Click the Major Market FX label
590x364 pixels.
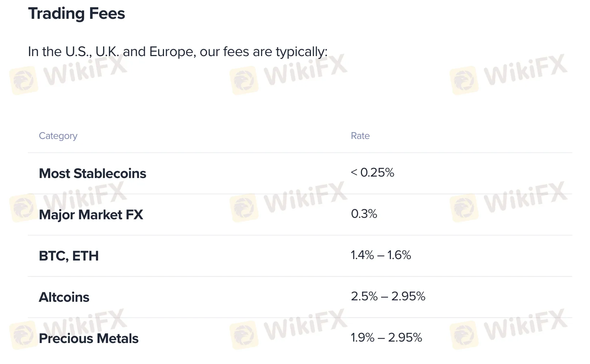(91, 215)
